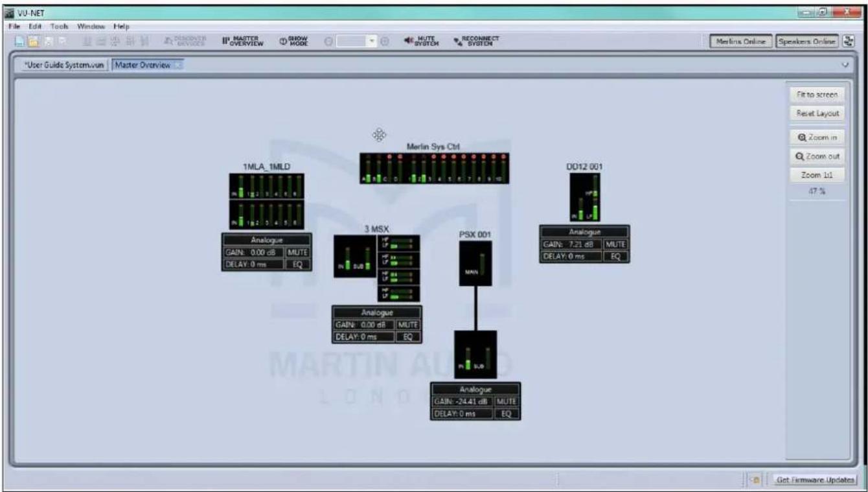The width and height of the screenshot is (868, 492).
Task: Click the Analogue header under DD12 001
Action: coord(584,231)
